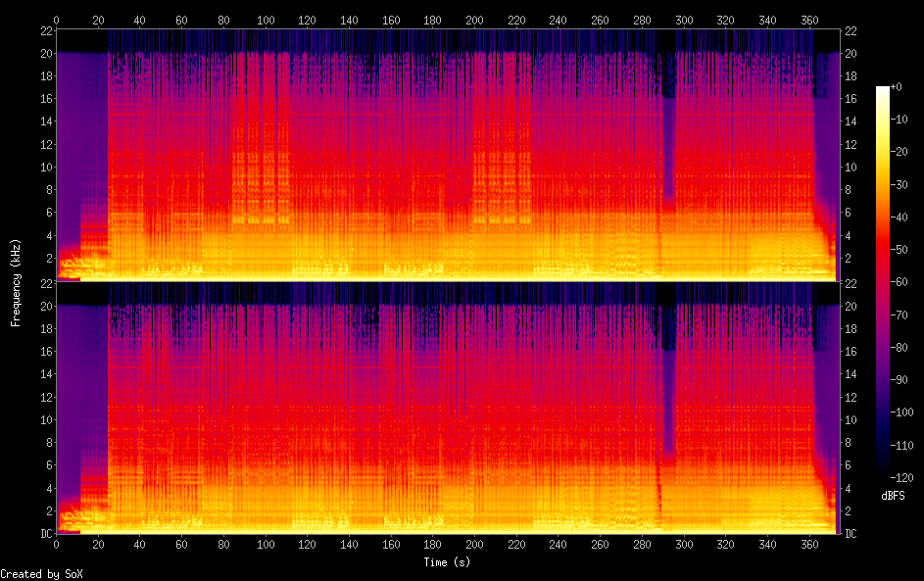Click the 'Time (s)' axis title
The width and height of the screenshot is (924, 581).
click(447, 562)
